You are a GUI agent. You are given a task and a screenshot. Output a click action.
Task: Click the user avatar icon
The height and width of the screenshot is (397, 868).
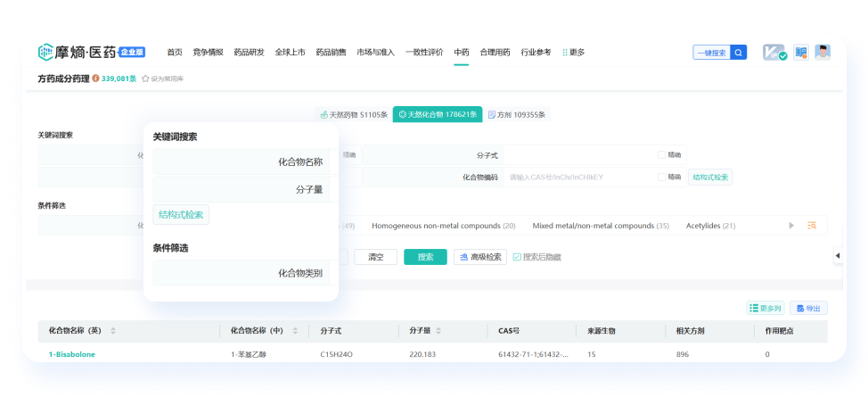pos(822,53)
